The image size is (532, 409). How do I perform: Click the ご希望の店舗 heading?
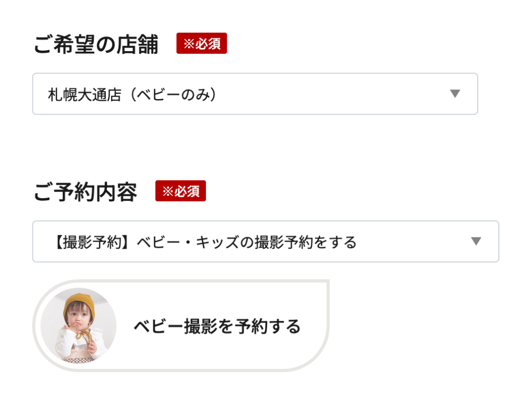(96, 45)
